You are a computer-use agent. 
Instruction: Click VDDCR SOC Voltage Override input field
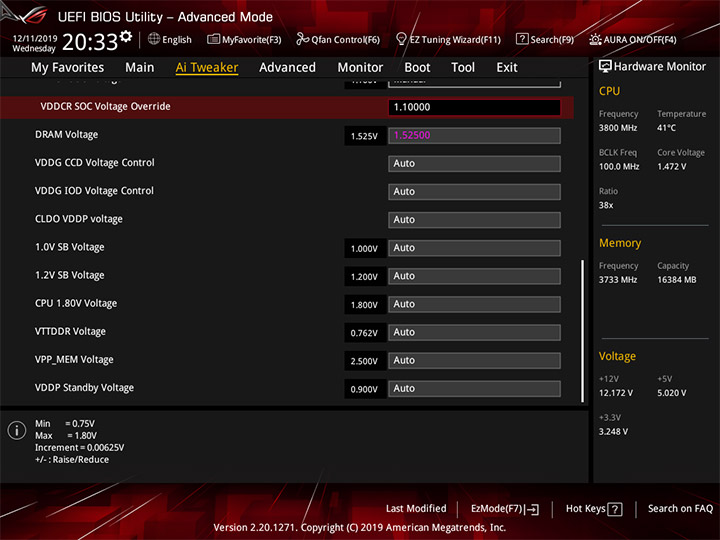tap(474, 107)
